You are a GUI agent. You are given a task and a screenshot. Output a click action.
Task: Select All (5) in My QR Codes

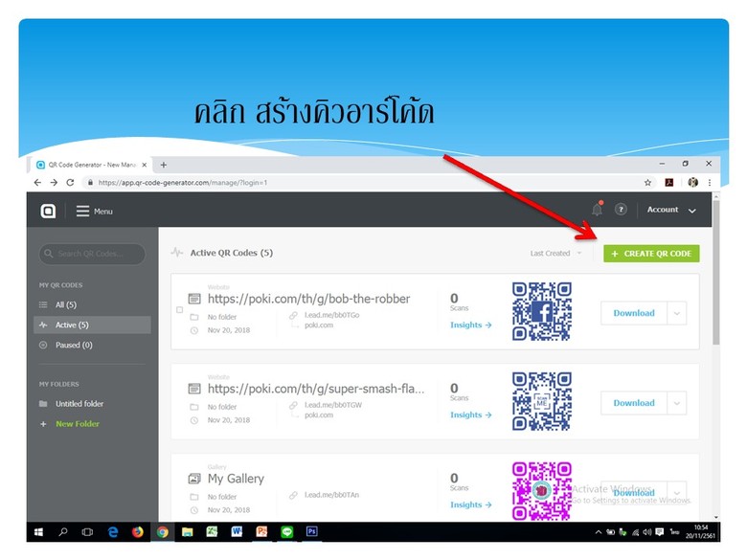(x=66, y=304)
